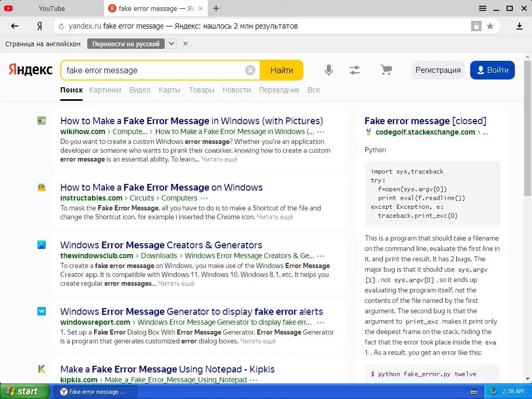Click the Найти search button

point(281,70)
